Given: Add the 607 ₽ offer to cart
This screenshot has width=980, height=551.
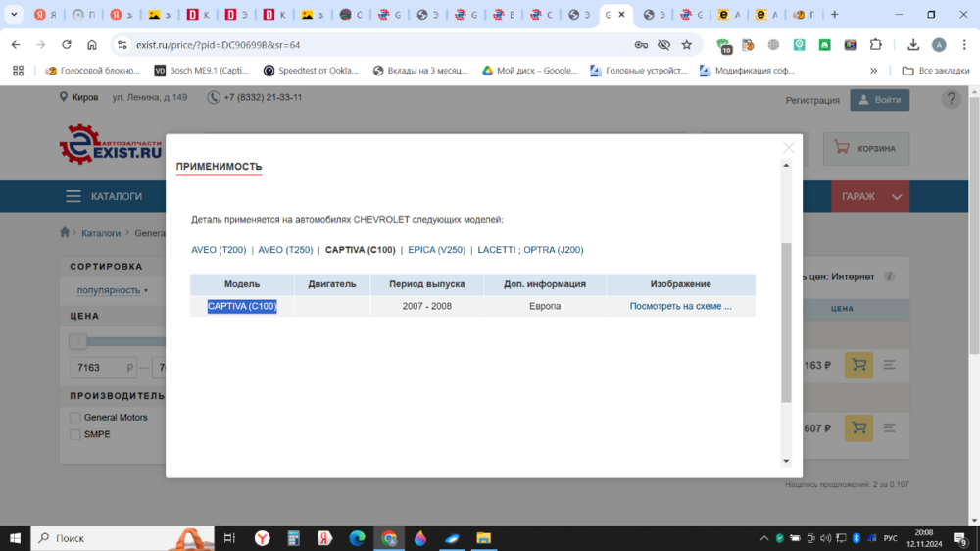Looking at the screenshot, I should (x=858, y=427).
